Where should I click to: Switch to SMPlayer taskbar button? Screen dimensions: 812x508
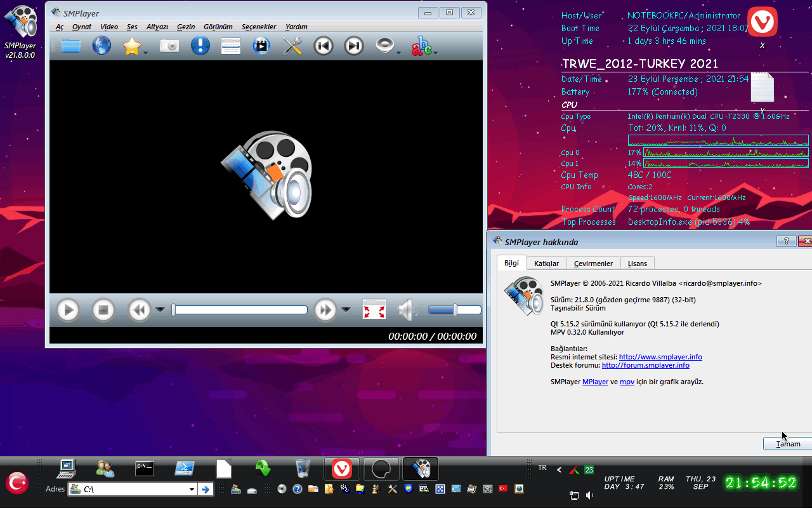click(x=421, y=469)
